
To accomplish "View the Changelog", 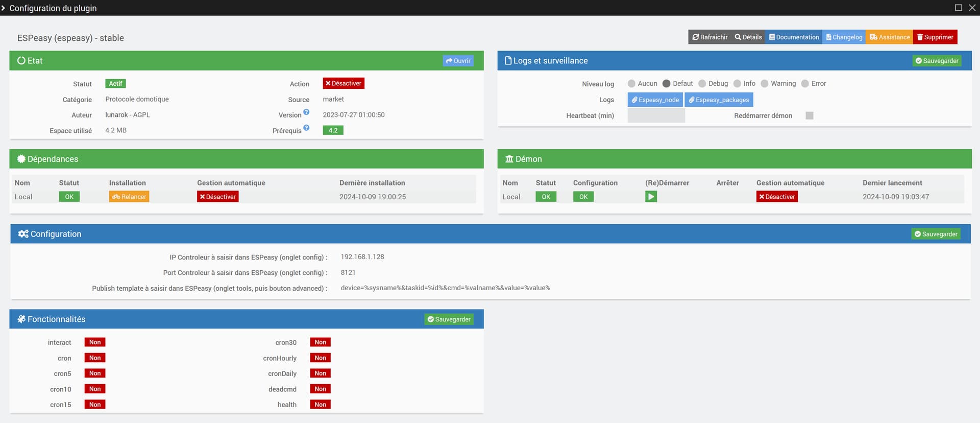I will tap(844, 37).
